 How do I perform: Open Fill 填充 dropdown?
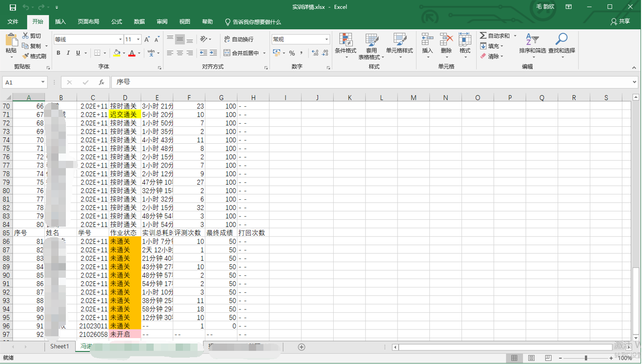point(492,46)
